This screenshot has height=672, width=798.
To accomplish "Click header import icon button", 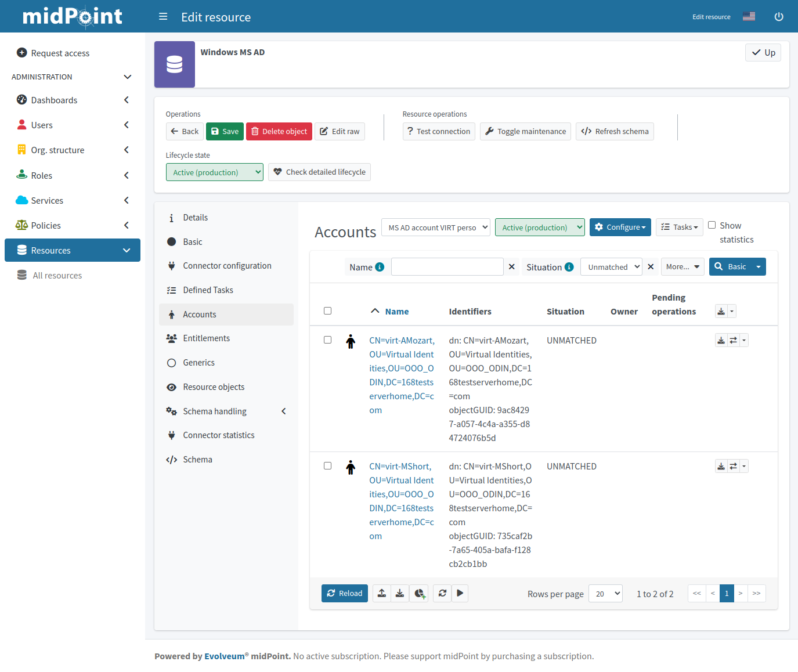I will click(x=721, y=312).
